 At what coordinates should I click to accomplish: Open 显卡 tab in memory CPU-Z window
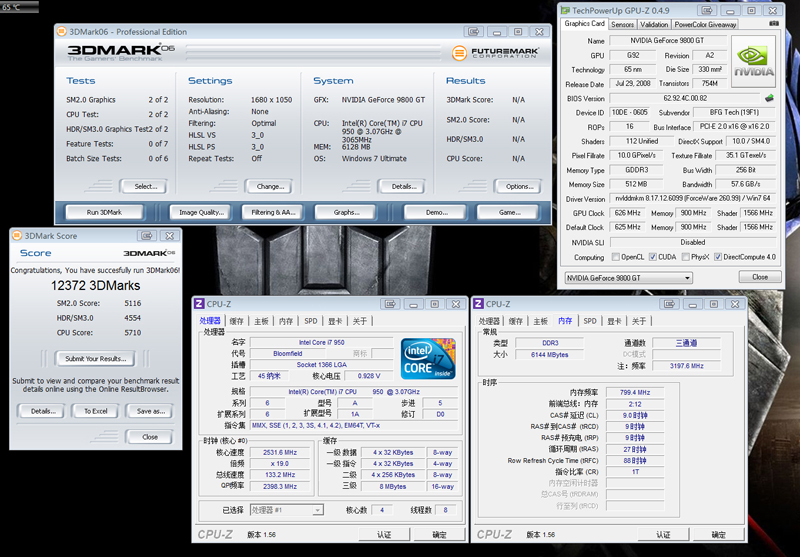coord(614,321)
